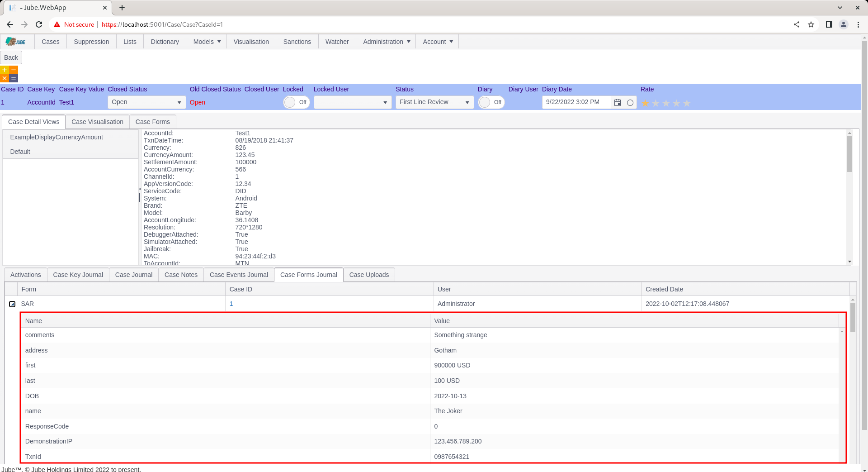Open the Suppression menu item
Image resolution: width=868 pixels, height=472 pixels.
click(x=91, y=42)
